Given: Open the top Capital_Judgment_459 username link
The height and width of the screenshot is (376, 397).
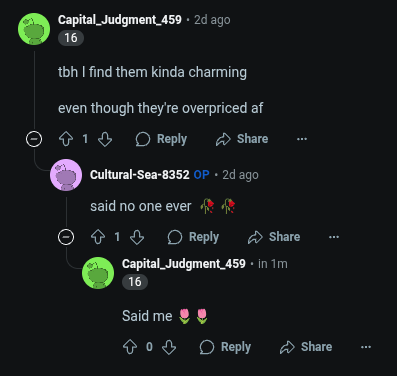Looking at the screenshot, I should click(x=120, y=20).
